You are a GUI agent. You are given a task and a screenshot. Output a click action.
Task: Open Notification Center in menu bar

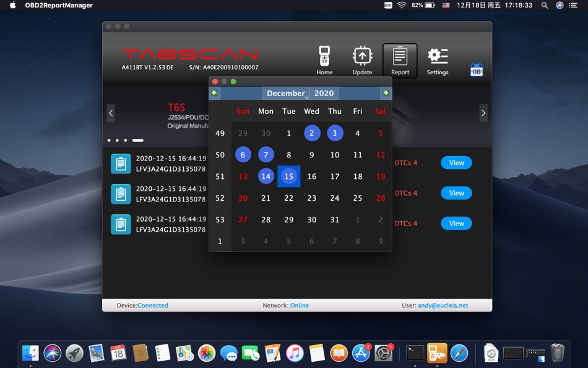(x=573, y=5)
